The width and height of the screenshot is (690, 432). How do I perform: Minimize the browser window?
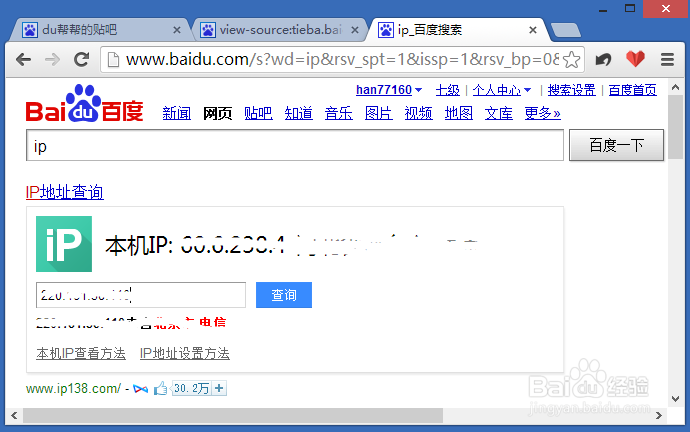coord(603,9)
